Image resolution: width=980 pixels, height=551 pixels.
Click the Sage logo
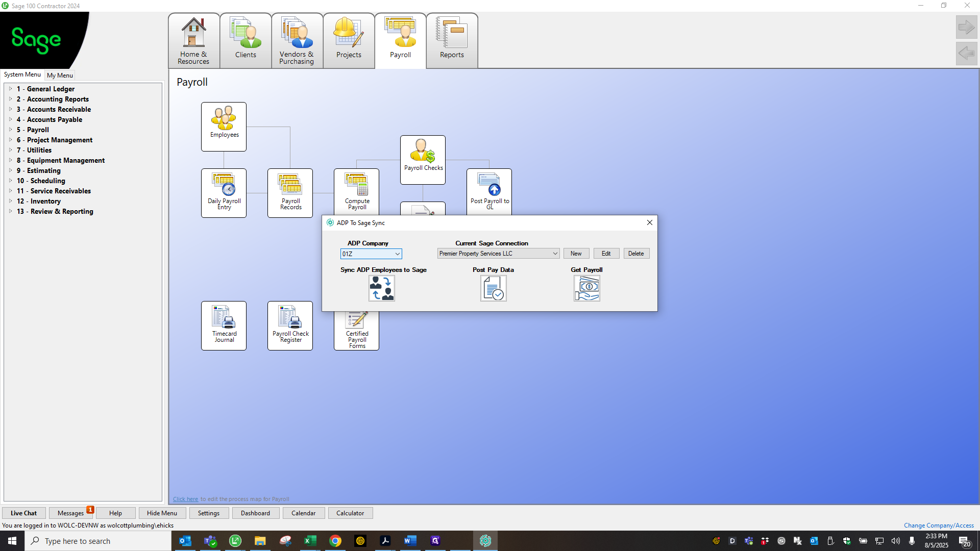point(36,40)
